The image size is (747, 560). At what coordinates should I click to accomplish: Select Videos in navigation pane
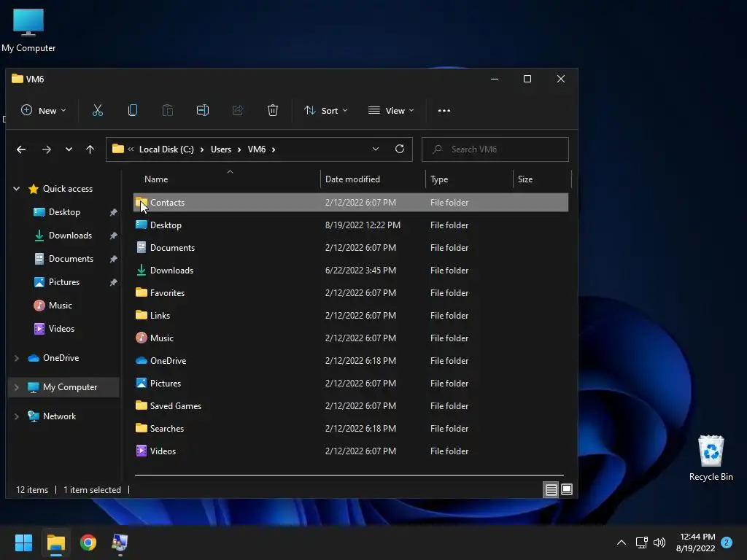point(61,329)
